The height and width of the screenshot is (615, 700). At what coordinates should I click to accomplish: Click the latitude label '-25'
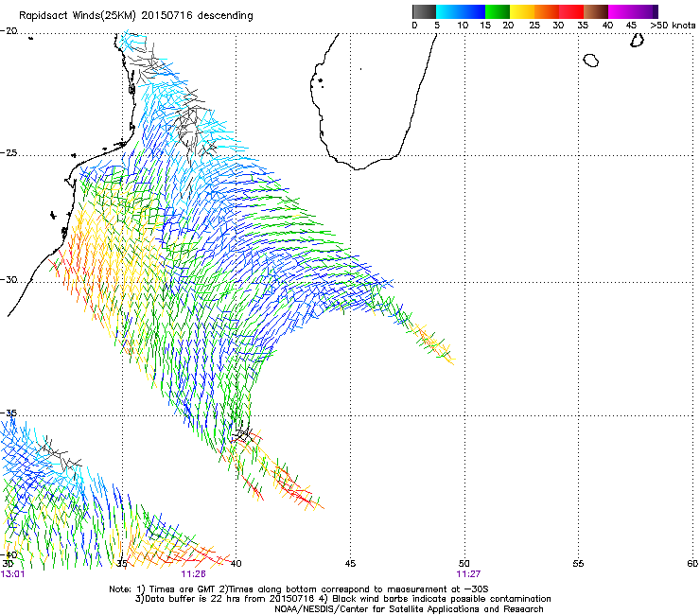(x=9, y=152)
